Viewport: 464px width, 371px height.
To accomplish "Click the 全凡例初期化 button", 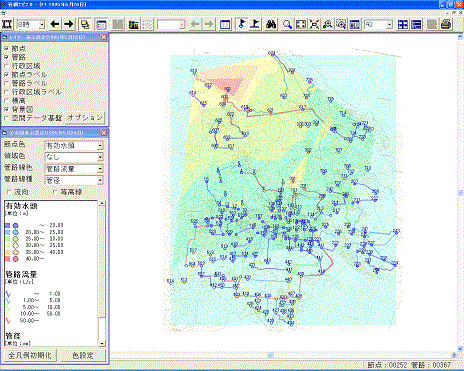I will click(30, 355).
